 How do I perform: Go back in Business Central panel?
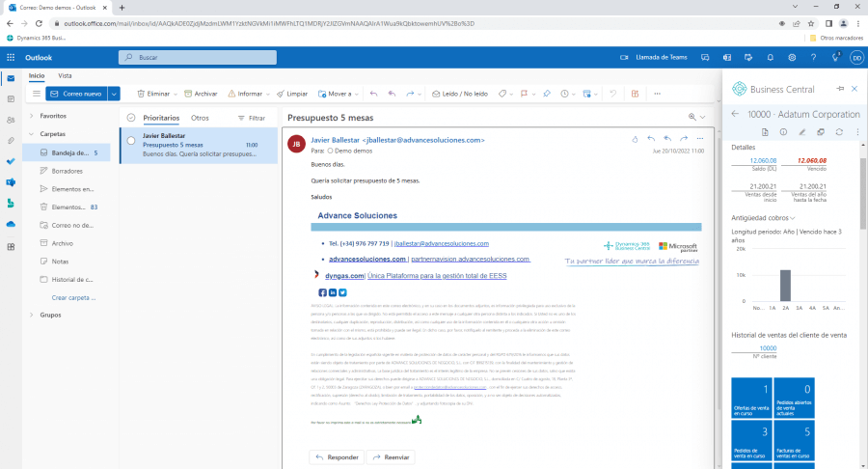735,114
